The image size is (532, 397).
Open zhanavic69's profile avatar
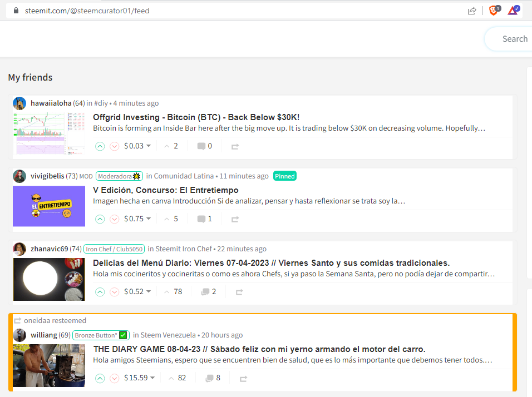click(19, 249)
